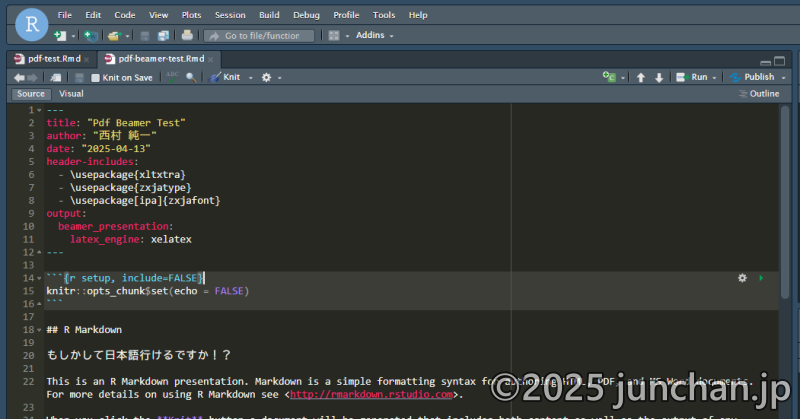Expand recent files dropdown beside Open File

(127, 36)
